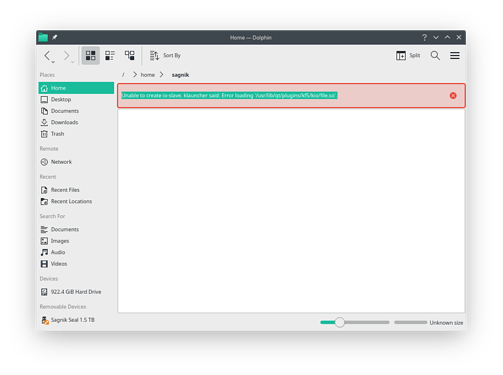Click the Removable Devices section header
The height and width of the screenshot is (375, 503).
[63, 306]
